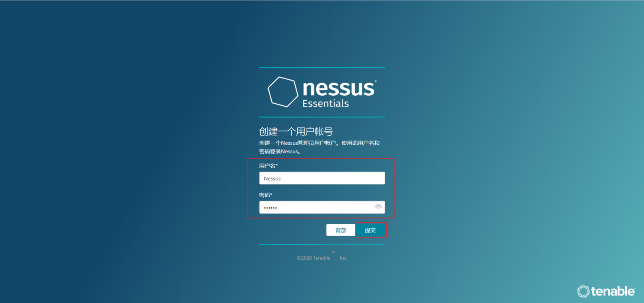Click the 密码* field label
Image resolution: width=644 pixels, height=303 pixels.
point(266,195)
